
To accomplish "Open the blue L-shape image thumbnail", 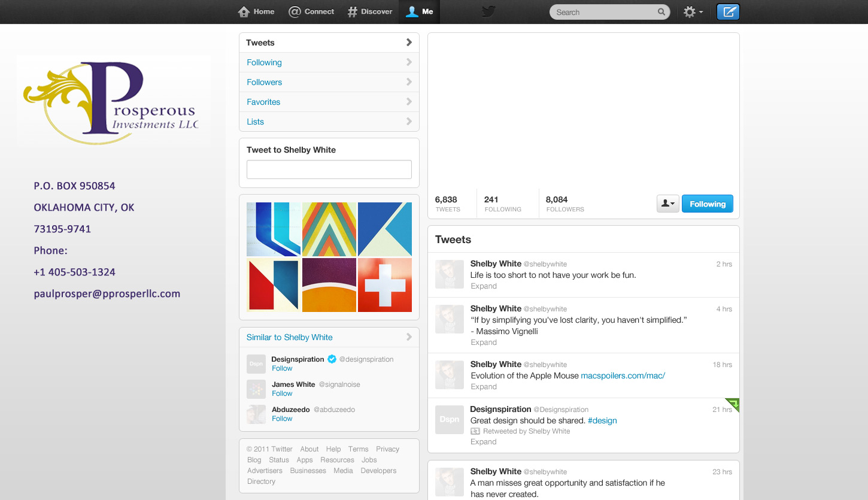I will tap(274, 229).
